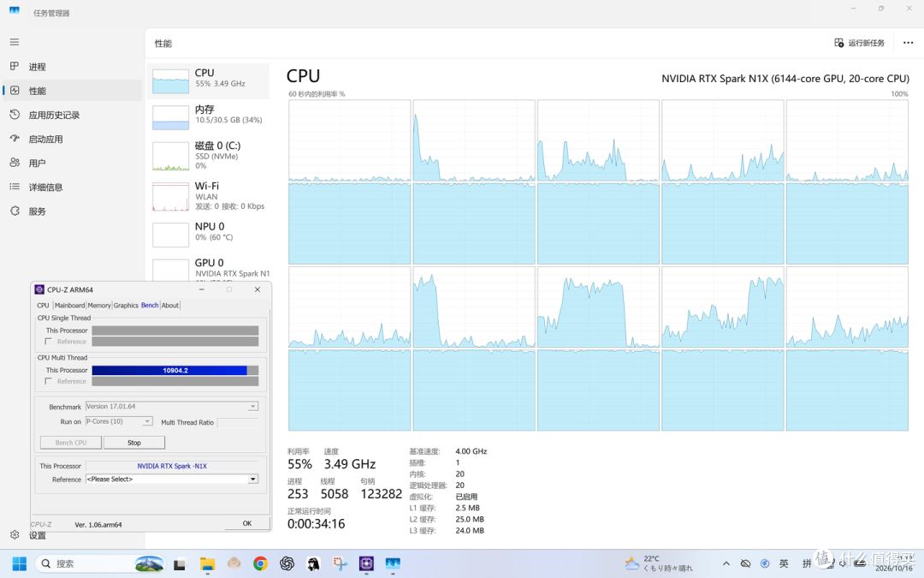Switch to CPU-Z via its taskbar icon

(x=366, y=564)
